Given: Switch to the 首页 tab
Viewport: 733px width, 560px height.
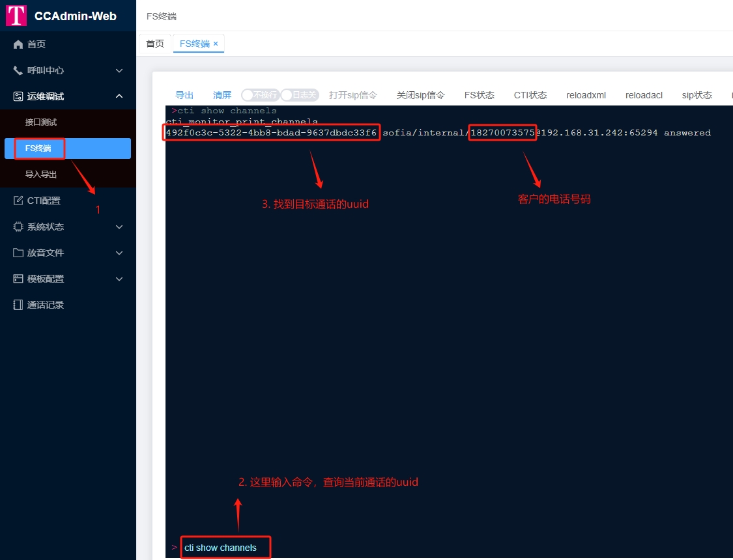Looking at the screenshot, I should click(155, 44).
